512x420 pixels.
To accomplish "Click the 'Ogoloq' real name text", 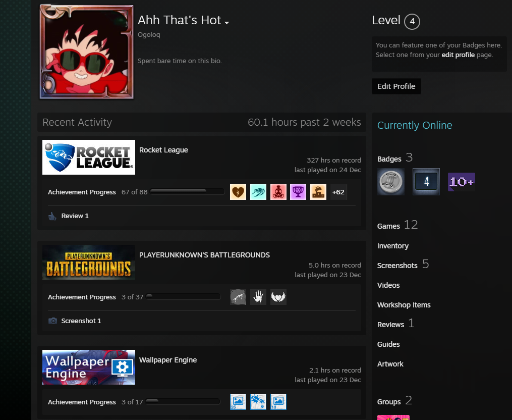I will click(149, 35).
